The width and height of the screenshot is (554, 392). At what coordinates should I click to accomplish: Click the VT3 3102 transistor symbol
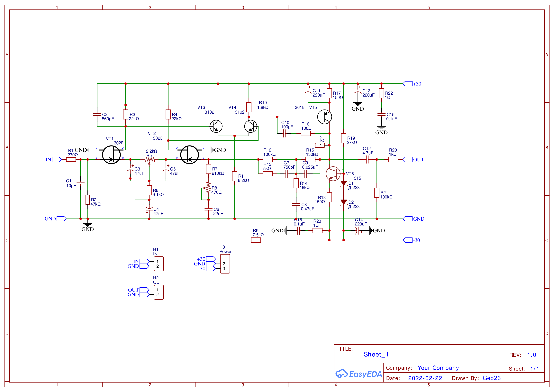point(216,126)
